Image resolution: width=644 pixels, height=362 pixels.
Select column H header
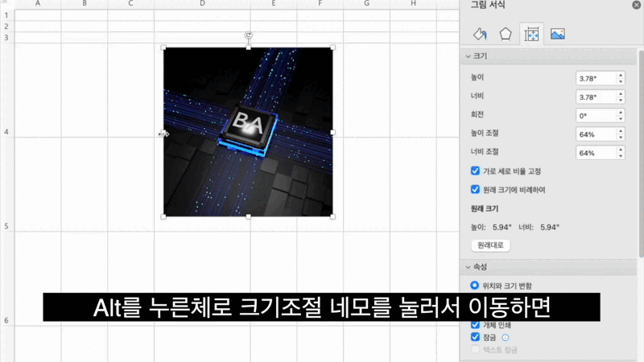coord(413,4)
